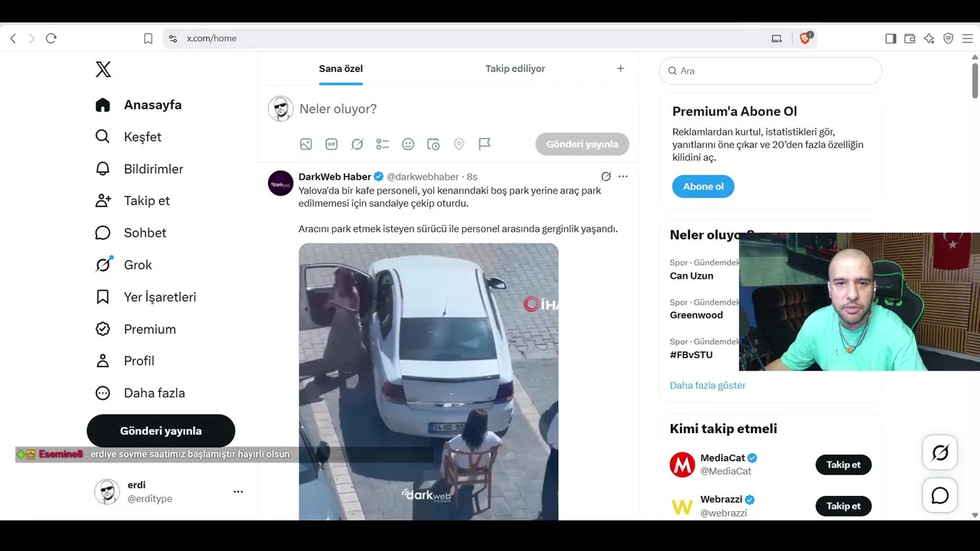Open the Can Uzun trend
The height and width of the screenshot is (551, 980).
click(x=691, y=275)
